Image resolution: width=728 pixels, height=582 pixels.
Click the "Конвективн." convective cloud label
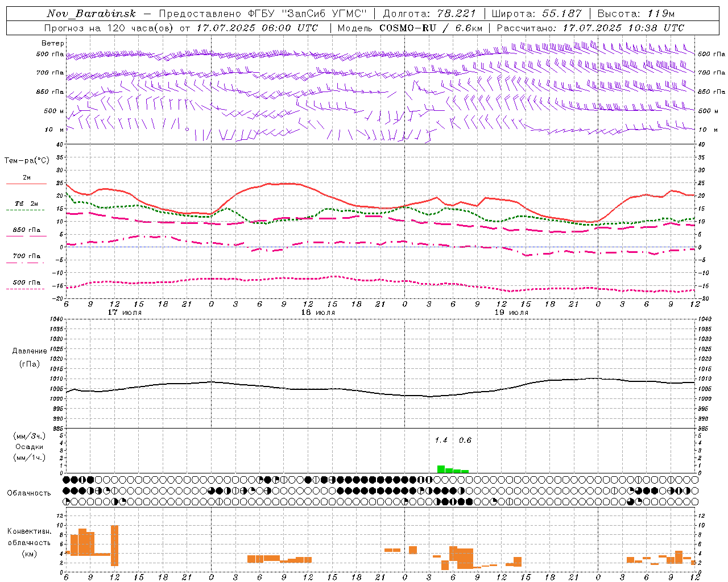[30, 531]
